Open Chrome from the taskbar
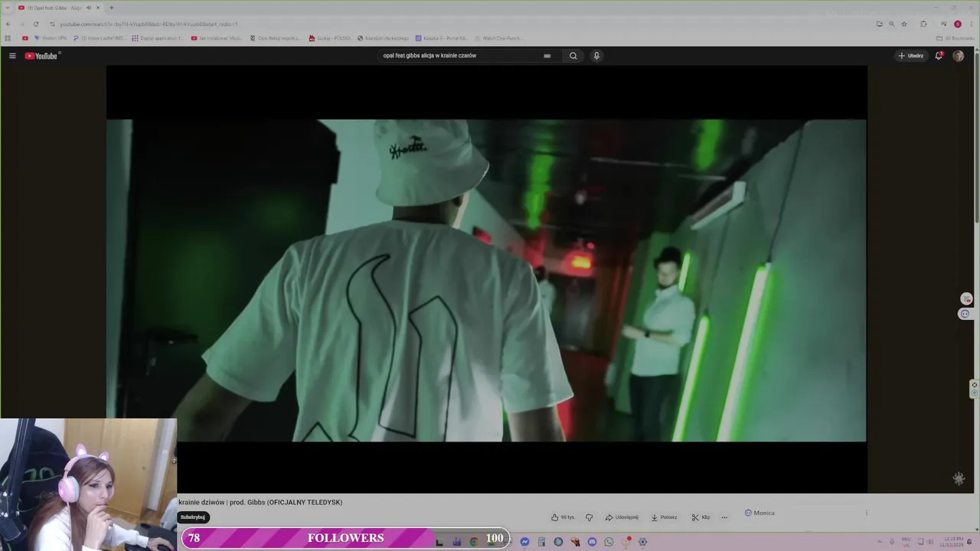 point(474,542)
